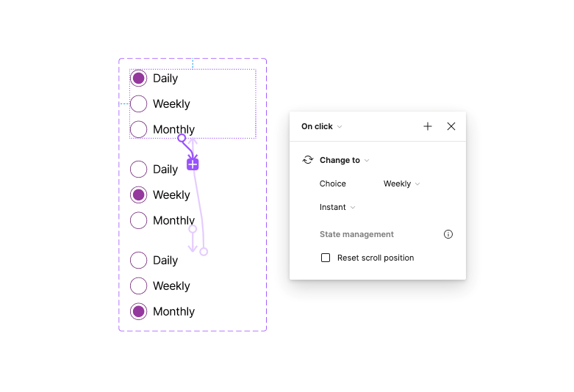This screenshot has height=392, width=574.
Task: Select the Monthly radio button in bottom variant
Action: 139,311
